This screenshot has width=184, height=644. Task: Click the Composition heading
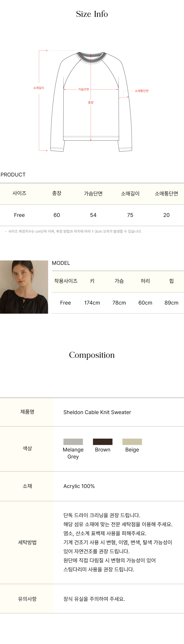(x=92, y=355)
